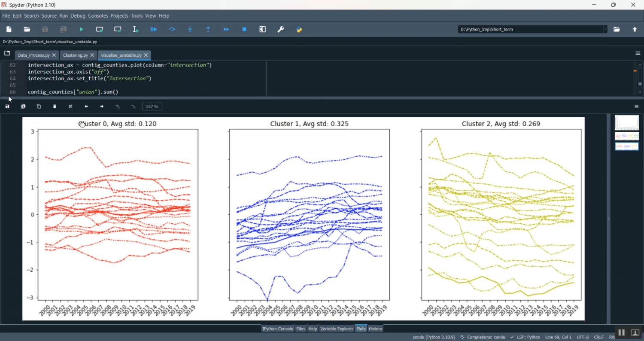Expand the working directory dropdown

(605, 29)
